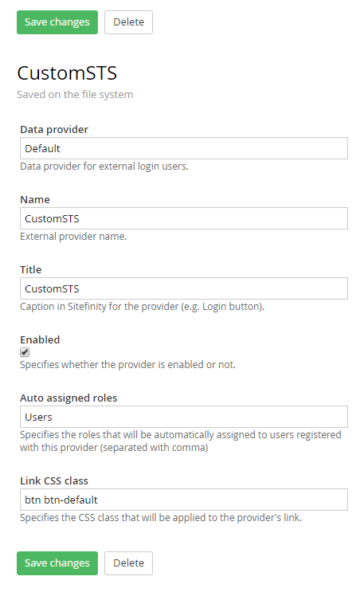
Task: Click the Auto assigned roles label
Action: 68,398
